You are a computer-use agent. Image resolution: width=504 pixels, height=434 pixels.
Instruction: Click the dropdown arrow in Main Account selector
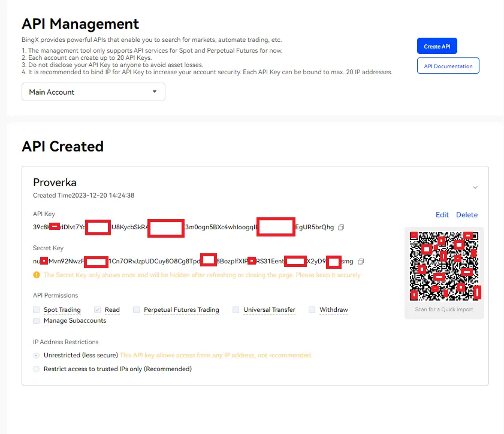tap(155, 92)
